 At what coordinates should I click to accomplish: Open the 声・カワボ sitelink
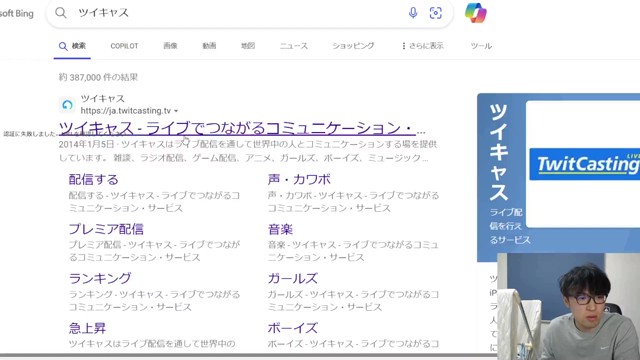299,180
